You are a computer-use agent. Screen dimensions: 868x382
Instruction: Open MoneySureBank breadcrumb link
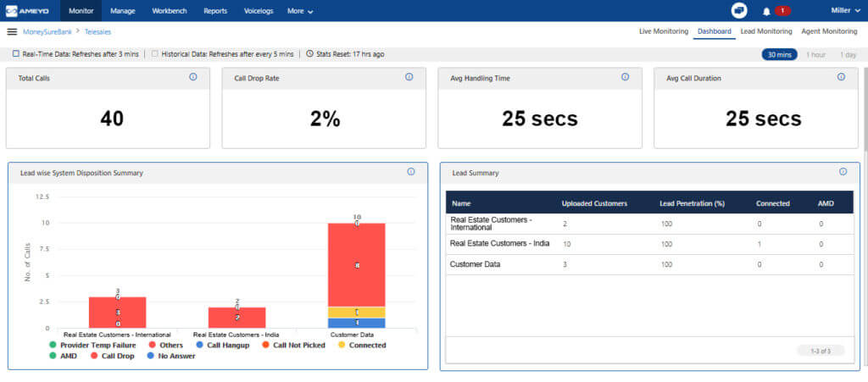47,32
